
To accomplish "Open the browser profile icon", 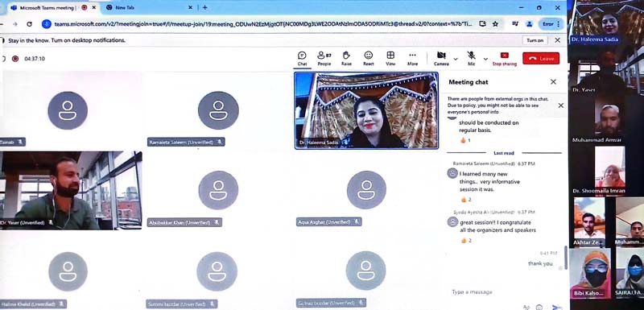I will [x=530, y=24].
